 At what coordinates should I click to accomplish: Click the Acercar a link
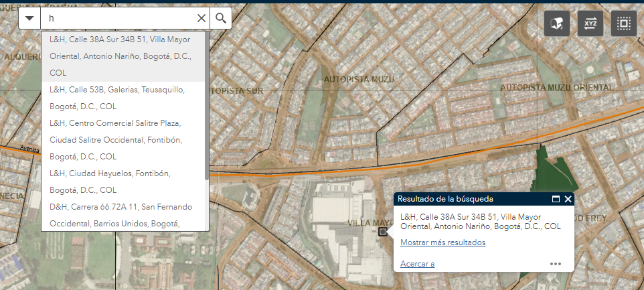click(x=417, y=264)
